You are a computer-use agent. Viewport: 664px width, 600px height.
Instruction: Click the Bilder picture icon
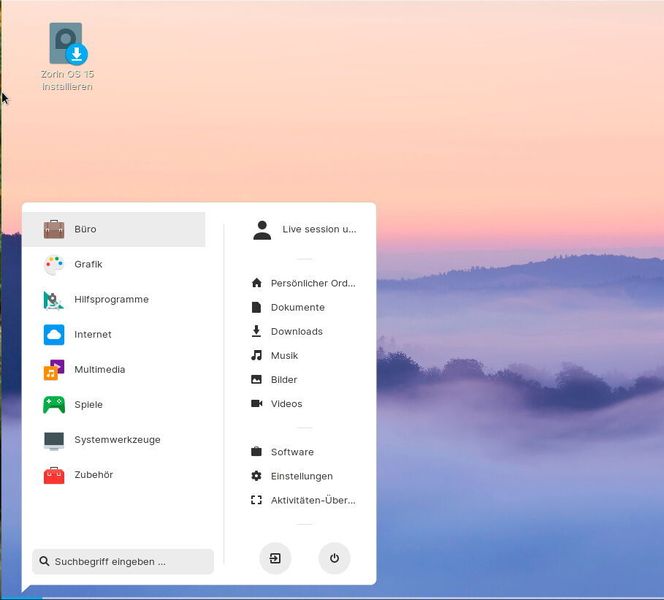(256, 379)
